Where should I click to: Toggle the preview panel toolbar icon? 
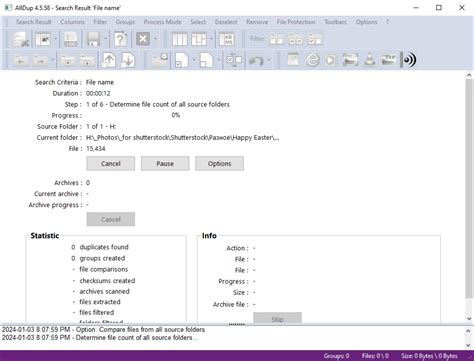click(43, 39)
